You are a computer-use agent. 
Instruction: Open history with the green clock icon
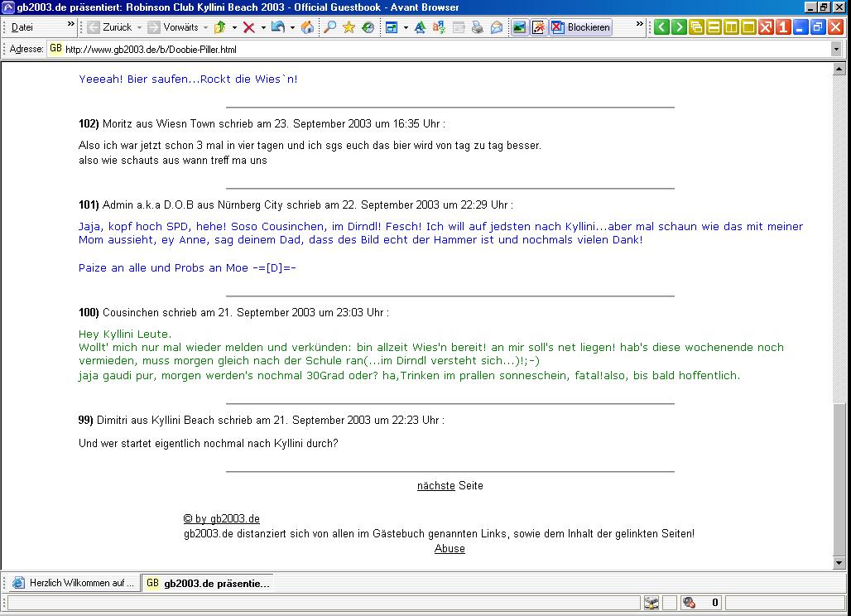pyautogui.click(x=368, y=27)
